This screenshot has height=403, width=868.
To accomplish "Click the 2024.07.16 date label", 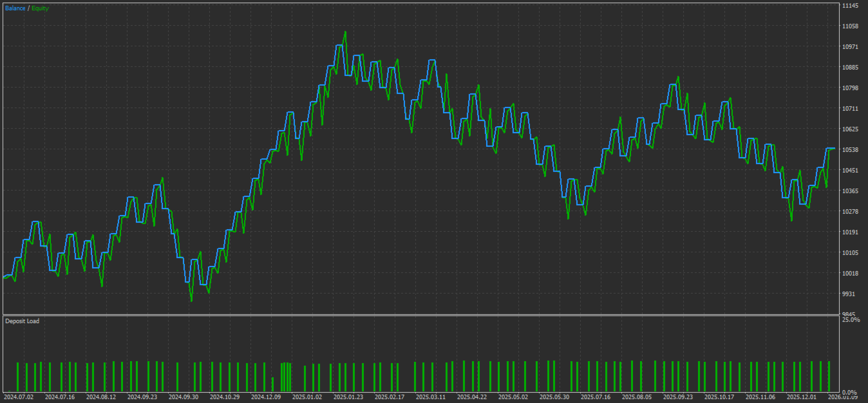I will tap(60, 397).
